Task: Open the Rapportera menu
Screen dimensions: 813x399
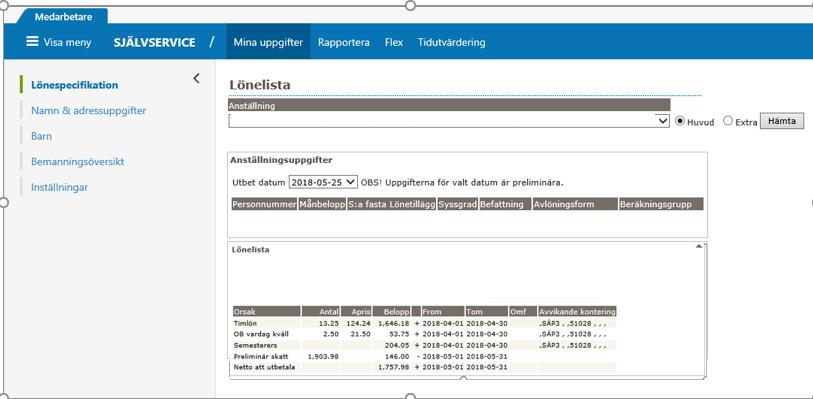Action: click(344, 42)
